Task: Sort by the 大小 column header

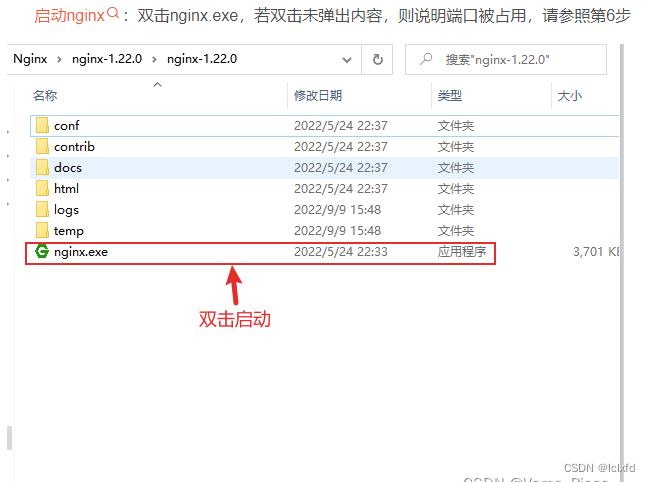Action: [x=570, y=96]
